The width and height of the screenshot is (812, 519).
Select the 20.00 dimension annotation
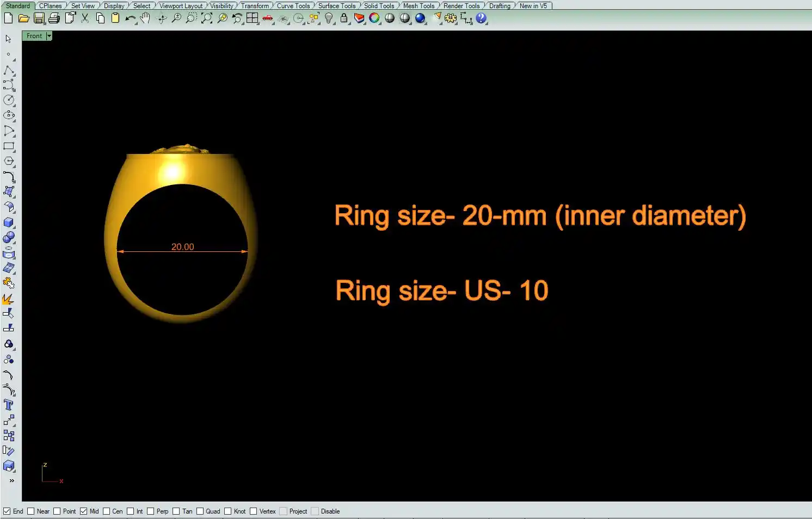tap(182, 247)
